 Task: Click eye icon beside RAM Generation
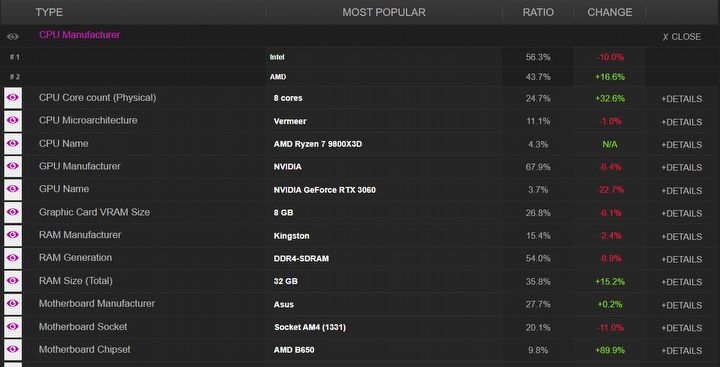[x=13, y=258]
